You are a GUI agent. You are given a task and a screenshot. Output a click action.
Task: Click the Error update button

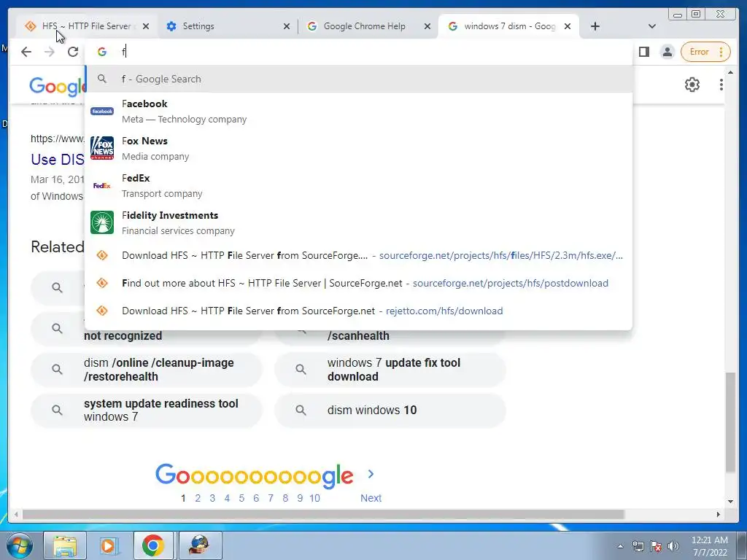[x=705, y=52]
